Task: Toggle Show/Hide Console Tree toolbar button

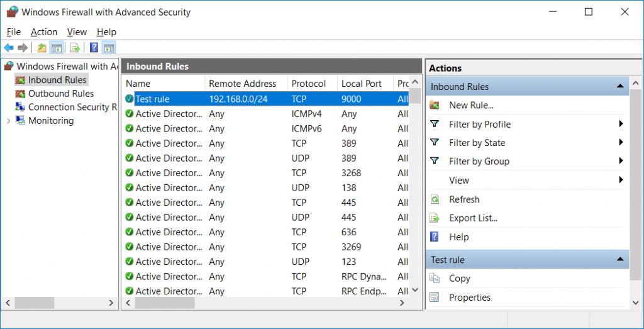Action: pos(56,48)
